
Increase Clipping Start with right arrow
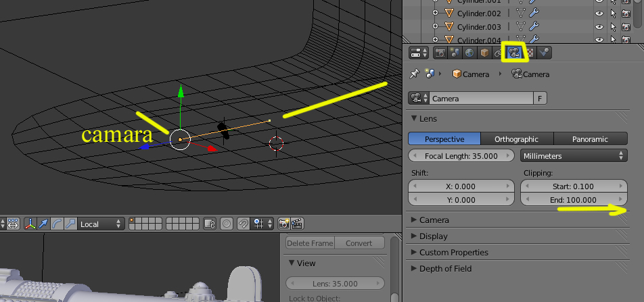(x=621, y=186)
